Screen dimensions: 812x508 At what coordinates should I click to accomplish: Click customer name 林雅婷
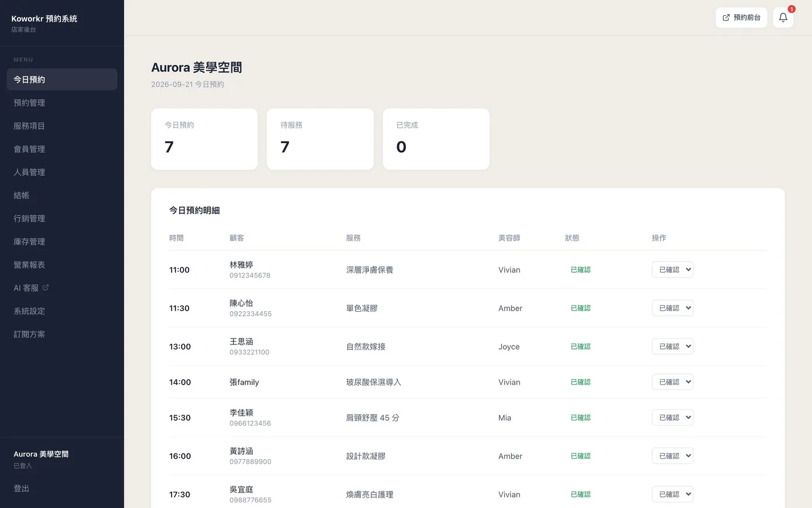click(241, 265)
